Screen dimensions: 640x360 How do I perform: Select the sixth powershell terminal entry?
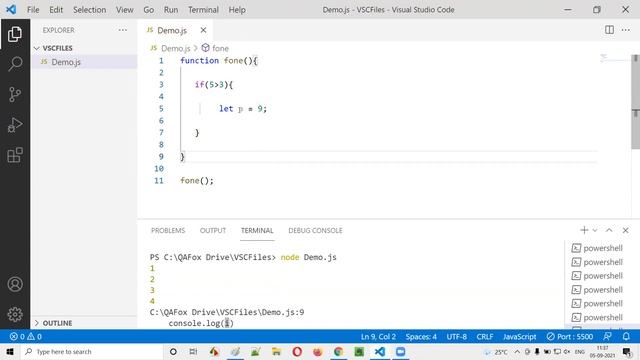coord(597,318)
